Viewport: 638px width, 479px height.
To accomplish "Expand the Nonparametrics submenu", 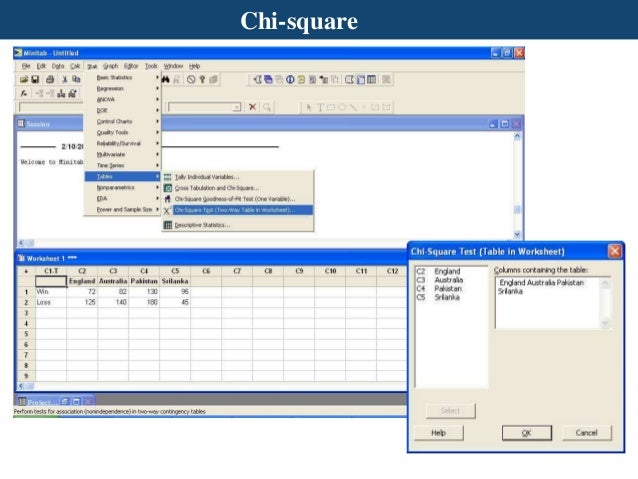I will tap(122, 188).
